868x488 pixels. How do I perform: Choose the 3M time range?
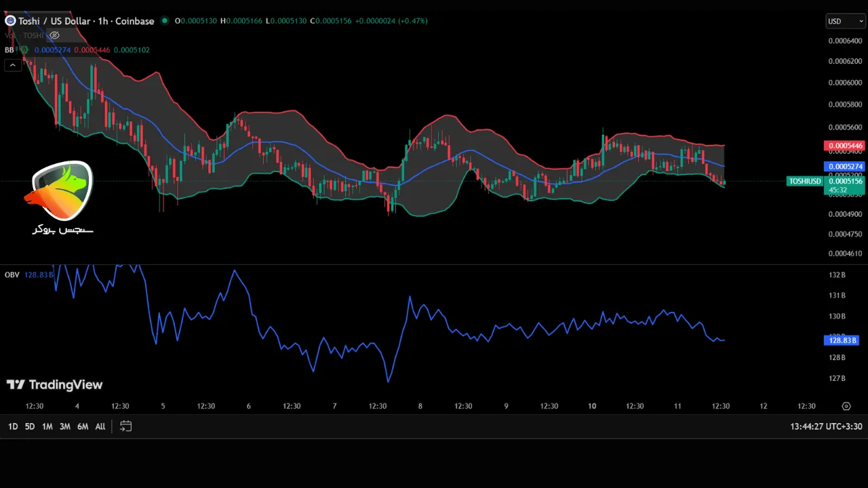click(x=65, y=426)
